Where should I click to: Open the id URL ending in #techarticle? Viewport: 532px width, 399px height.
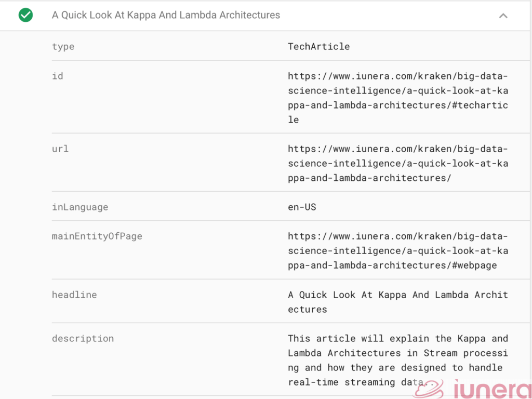(x=397, y=98)
